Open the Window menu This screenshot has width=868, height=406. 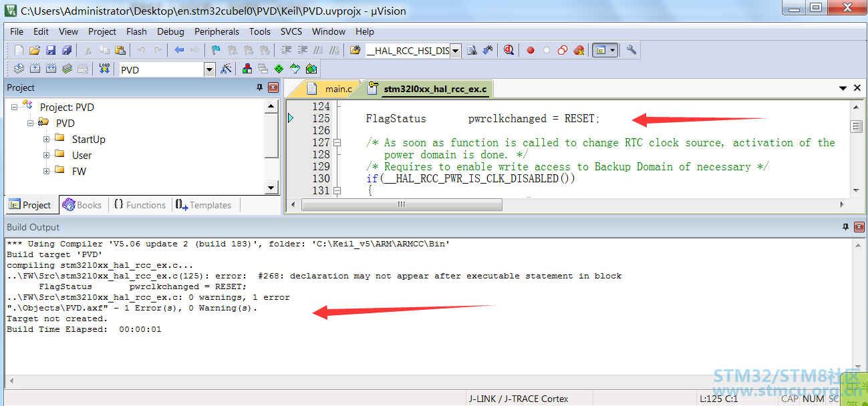coord(329,31)
